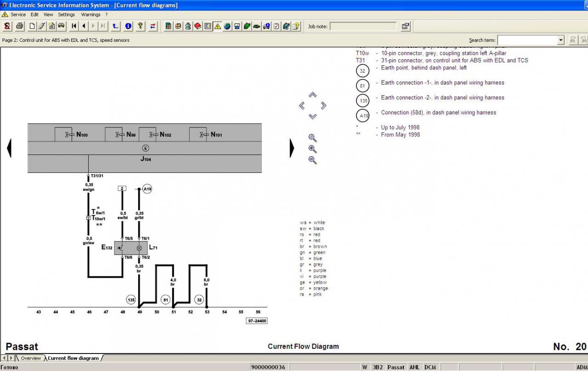Open the View menu
Screen dimensions: 588x371
[x=48, y=14]
